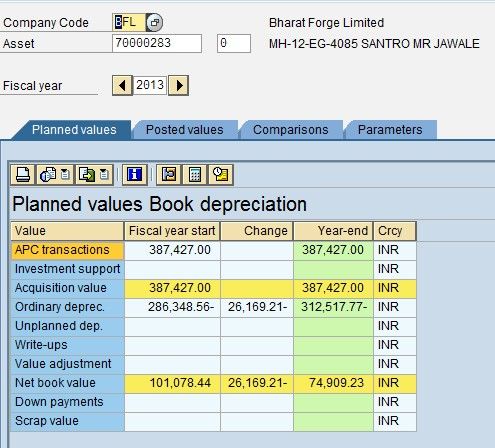Click the views icon with pie chart

coord(48,174)
